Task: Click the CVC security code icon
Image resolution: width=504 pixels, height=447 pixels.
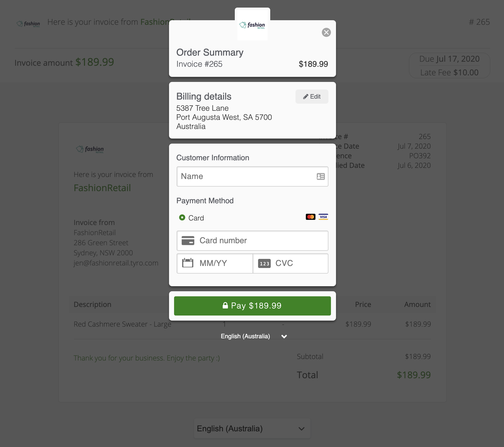Action: click(x=264, y=263)
